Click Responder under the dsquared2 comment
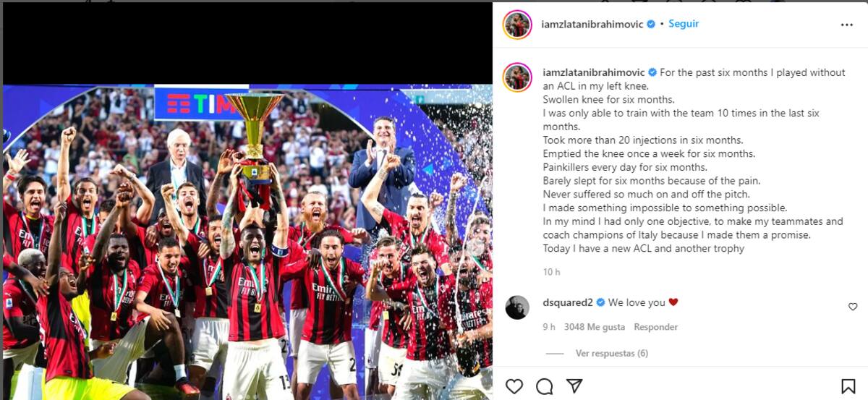This screenshot has width=868, height=400. [x=656, y=327]
